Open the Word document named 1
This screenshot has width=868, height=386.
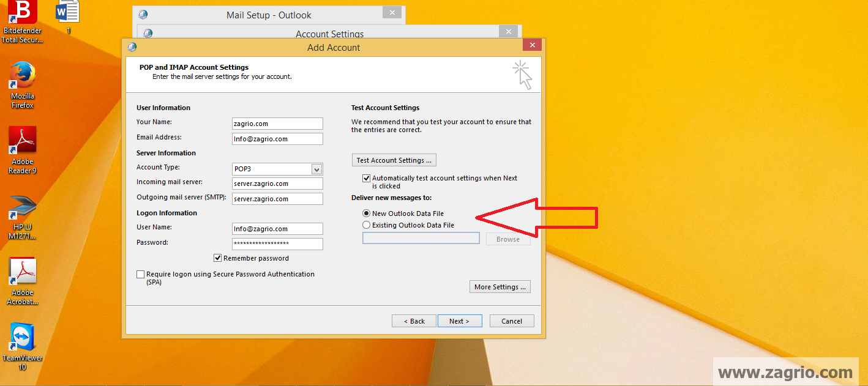68,17
